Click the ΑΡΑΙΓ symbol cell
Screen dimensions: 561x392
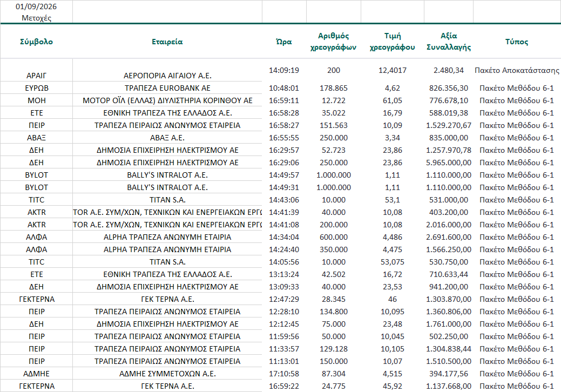pos(36,76)
